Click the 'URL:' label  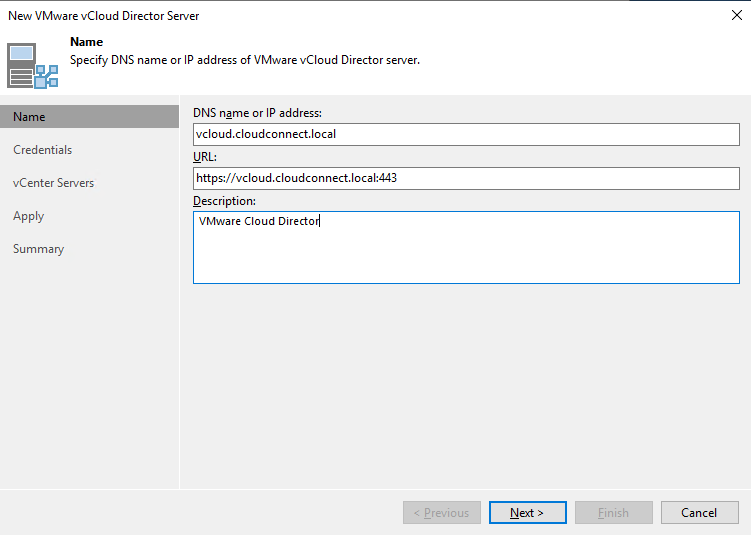coord(205,157)
